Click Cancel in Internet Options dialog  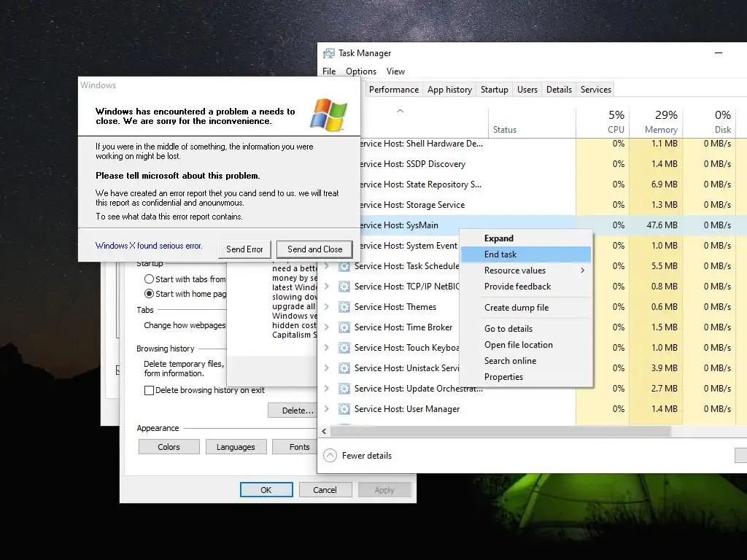pyautogui.click(x=325, y=490)
